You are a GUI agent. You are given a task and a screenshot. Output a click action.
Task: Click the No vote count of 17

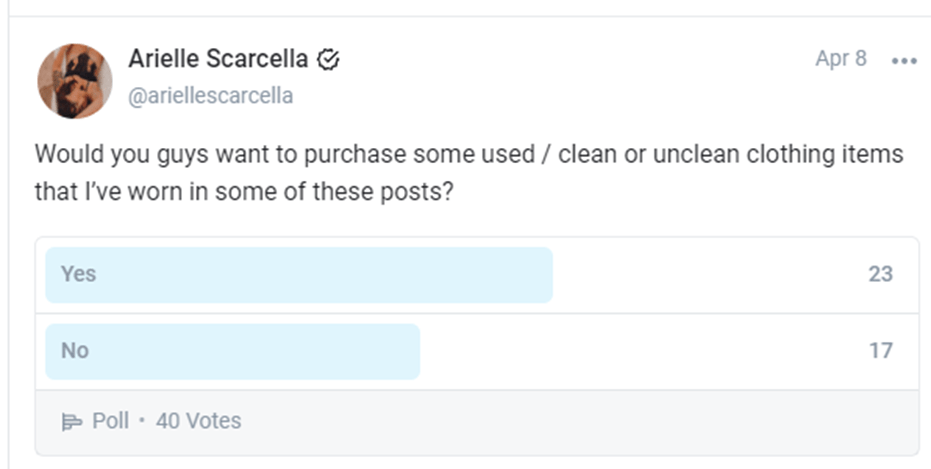880,351
